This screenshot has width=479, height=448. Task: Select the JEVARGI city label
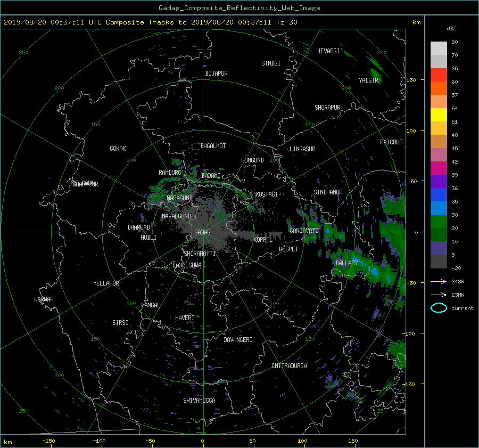[328, 51]
